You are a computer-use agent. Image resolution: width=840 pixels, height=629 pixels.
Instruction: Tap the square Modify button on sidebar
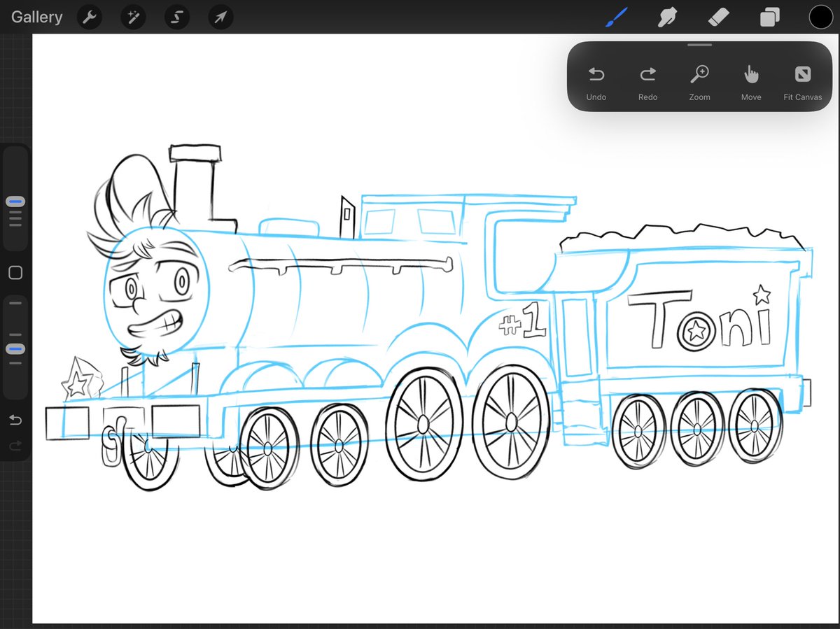click(15, 273)
